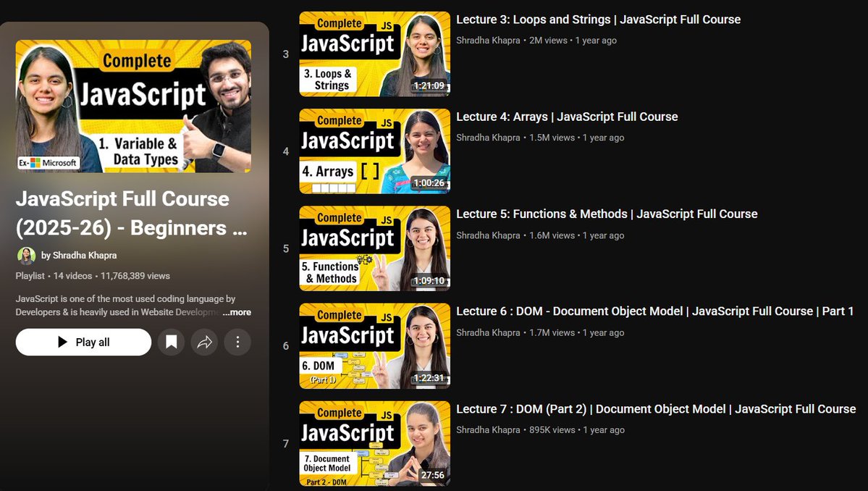Click the '2M views' text of Lecture 3

[x=548, y=41]
